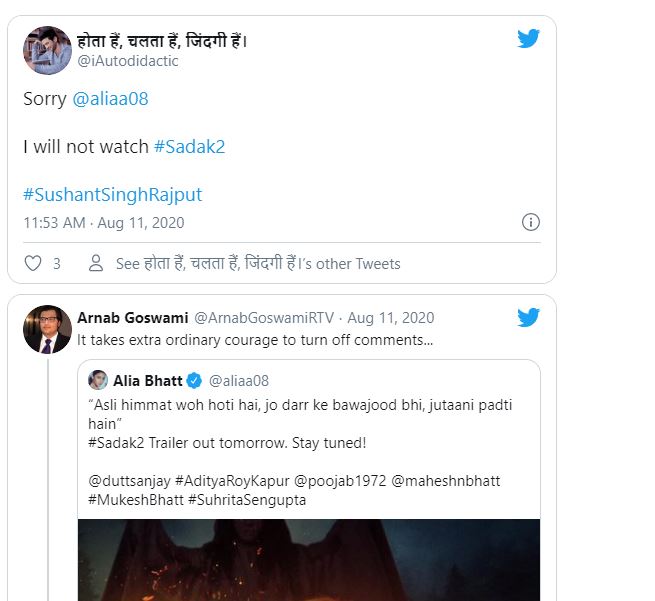Open the Arnab Goswami display name
Screen dimensions: 655x601
[x=132, y=318]
